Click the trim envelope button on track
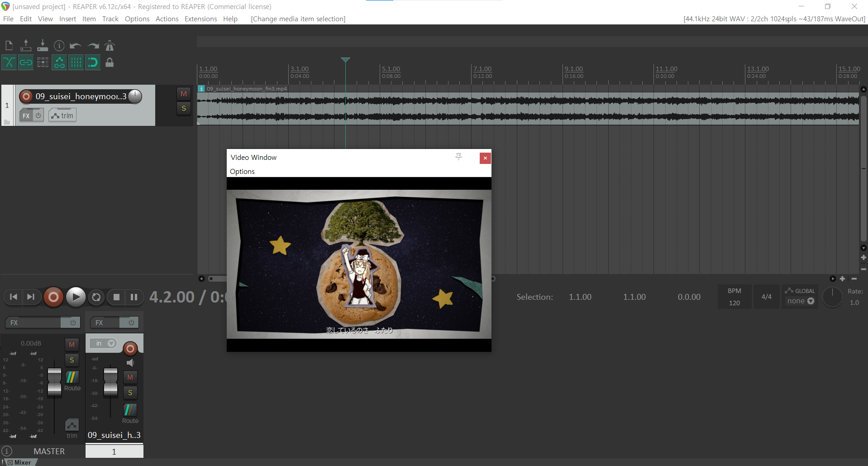The image size is (868, 466). 62,115
